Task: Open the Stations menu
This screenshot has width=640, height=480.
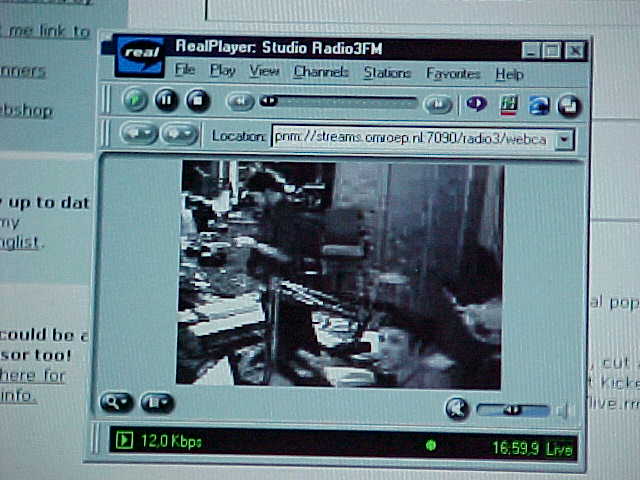Action: 387,73
